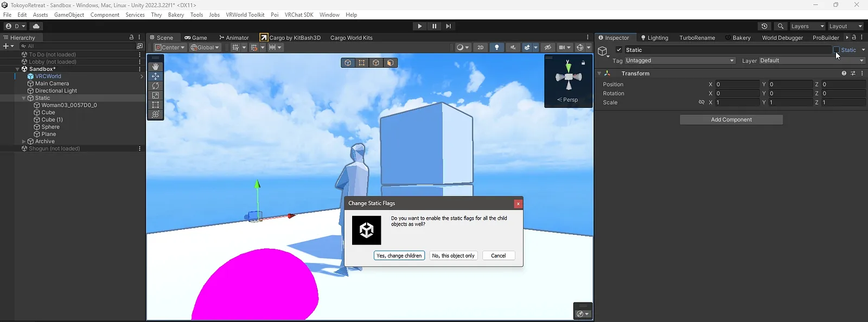The image size is (868, 322).
Task: Click the Pause button
Action: coord(434,26)
